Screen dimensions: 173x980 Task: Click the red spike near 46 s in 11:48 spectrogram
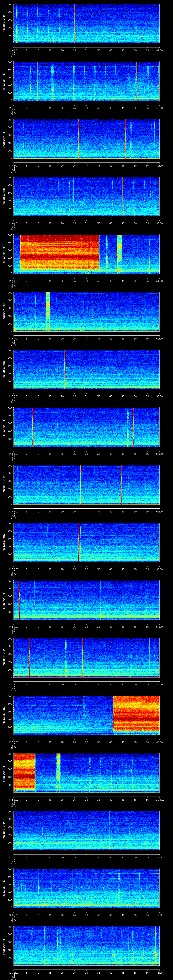(126, 139)
